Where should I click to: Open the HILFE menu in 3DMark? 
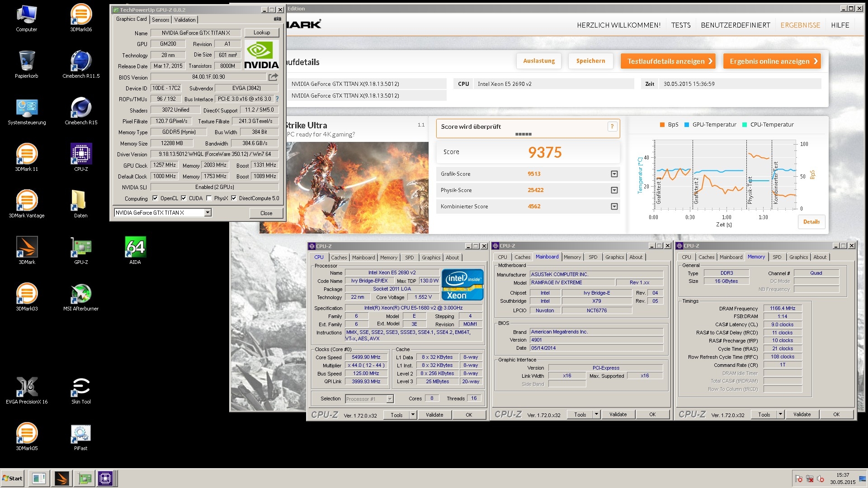click(840, 25)
